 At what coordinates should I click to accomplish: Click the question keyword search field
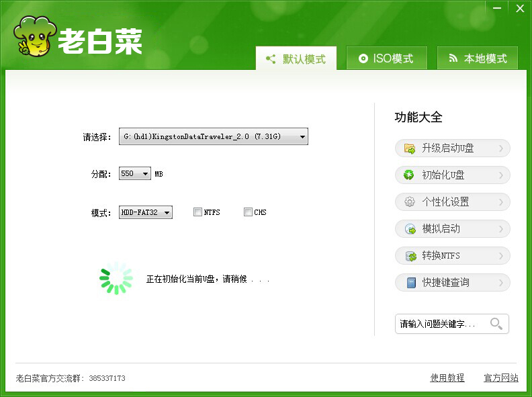pyautogui.click(x=440, y=324)
